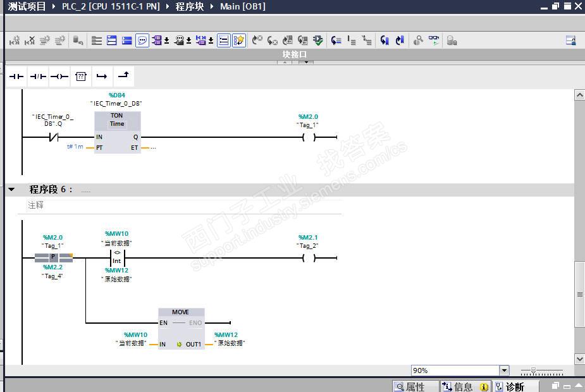This screenshot has width=585, height=392.
Task: Click the Insert network toolbar icon
Action: [15, 40]
